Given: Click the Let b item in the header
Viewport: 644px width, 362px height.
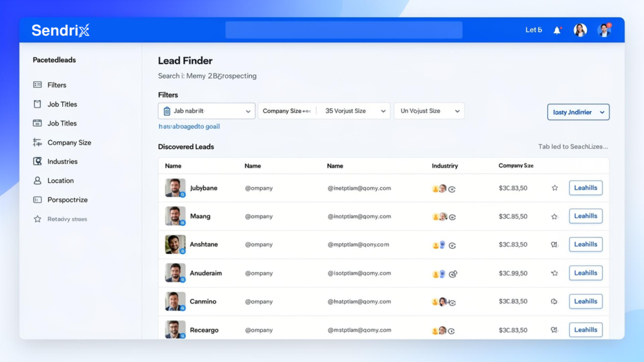Looking at the screenshot, I should (533, 30).
